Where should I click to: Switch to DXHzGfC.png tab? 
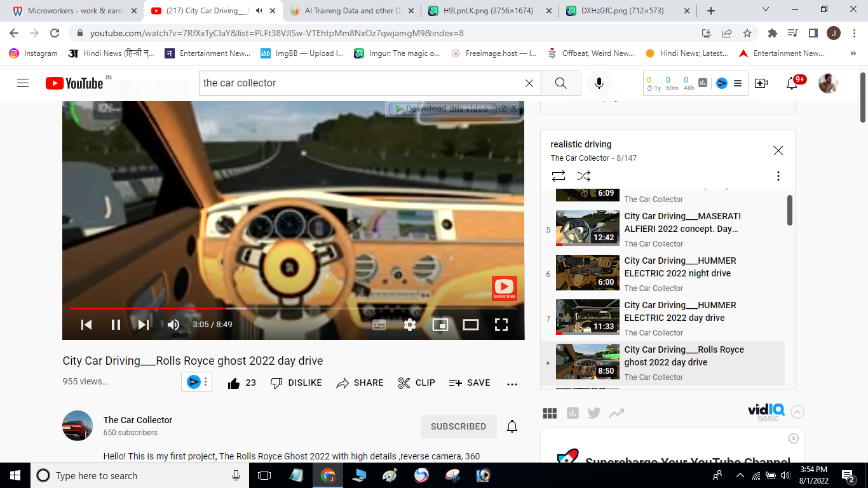(x=627, y=11)
